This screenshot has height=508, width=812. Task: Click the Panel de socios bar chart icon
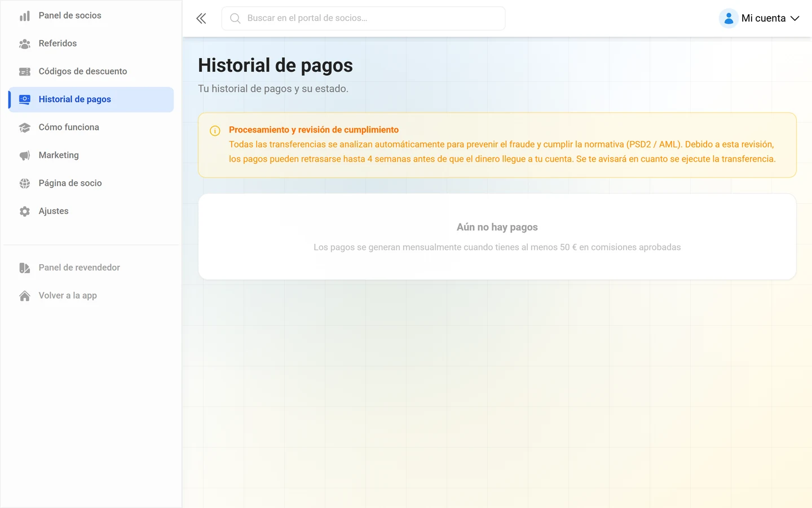click(x=25, y=16)
